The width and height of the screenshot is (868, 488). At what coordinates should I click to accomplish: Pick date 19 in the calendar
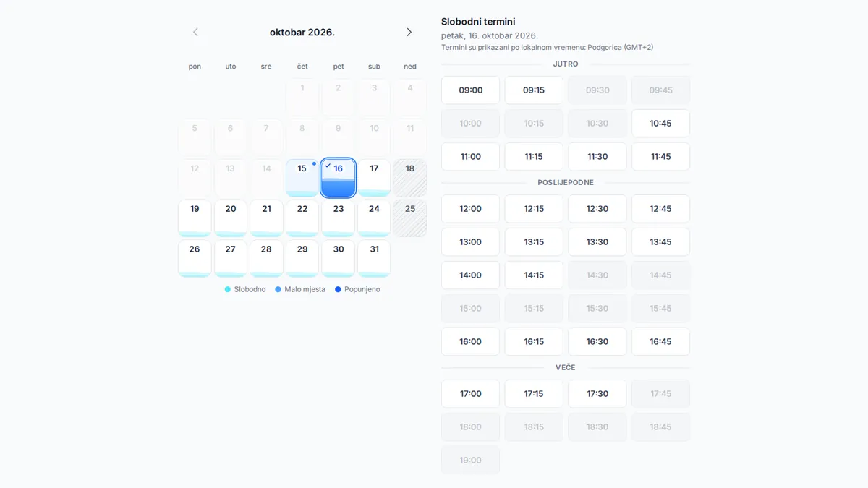click(x=195, y=218)
